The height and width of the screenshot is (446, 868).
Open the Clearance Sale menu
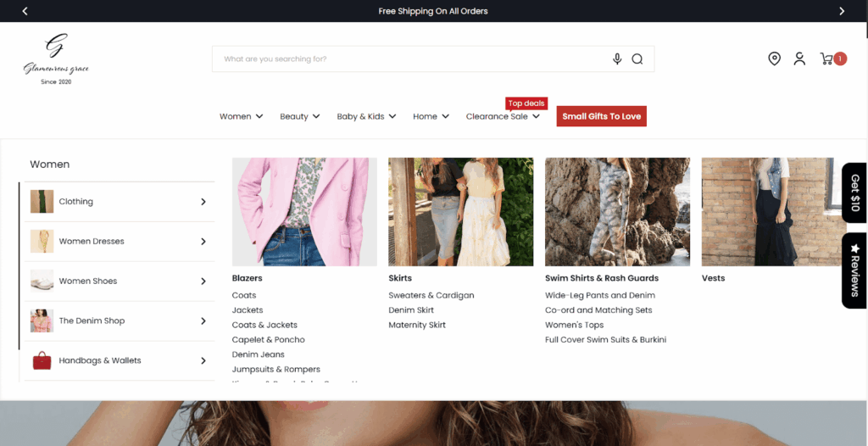503,116
